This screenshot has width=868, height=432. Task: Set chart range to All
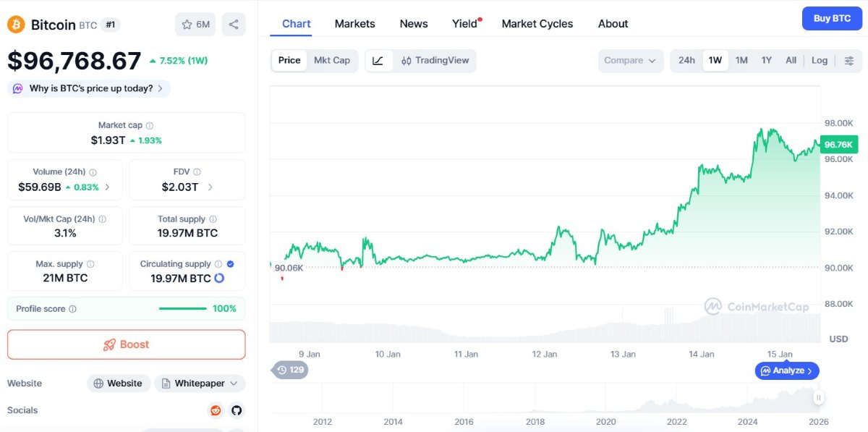tap(791, 61)
